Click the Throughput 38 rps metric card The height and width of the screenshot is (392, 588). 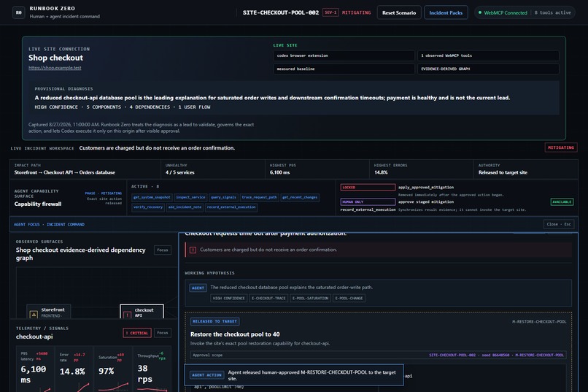coord(152,369)
